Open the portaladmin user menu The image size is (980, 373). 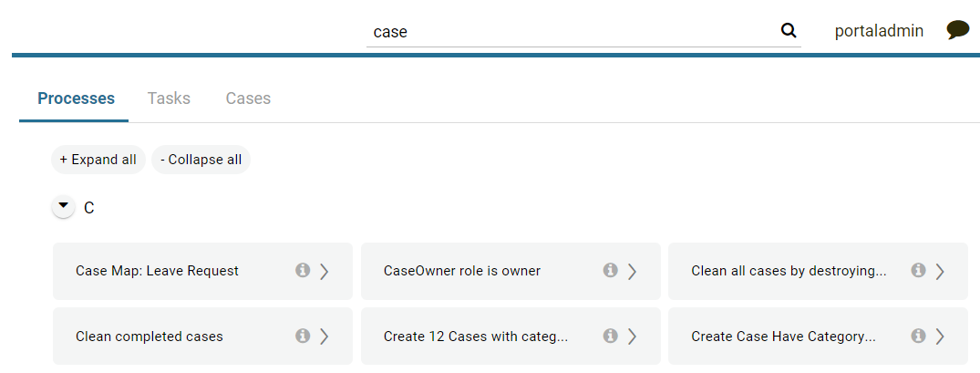pos(879,31)
